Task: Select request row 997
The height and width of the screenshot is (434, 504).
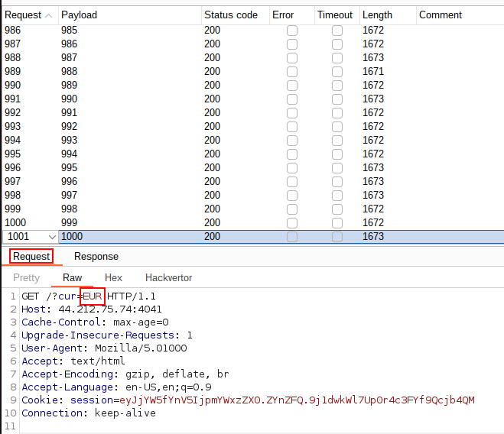Action: point(253,182)
